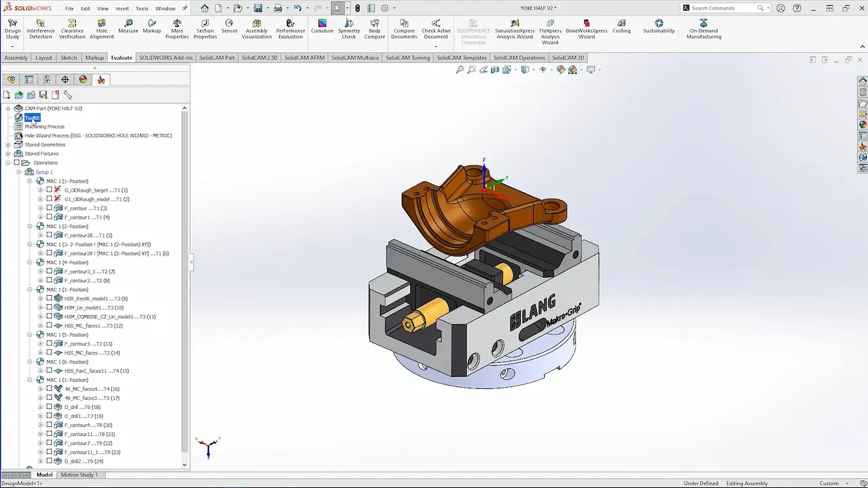Expand the CAM-Part (YOKE HALF V2) node
The height and width of the screenshot is (488, 868).
coord(8,109)
